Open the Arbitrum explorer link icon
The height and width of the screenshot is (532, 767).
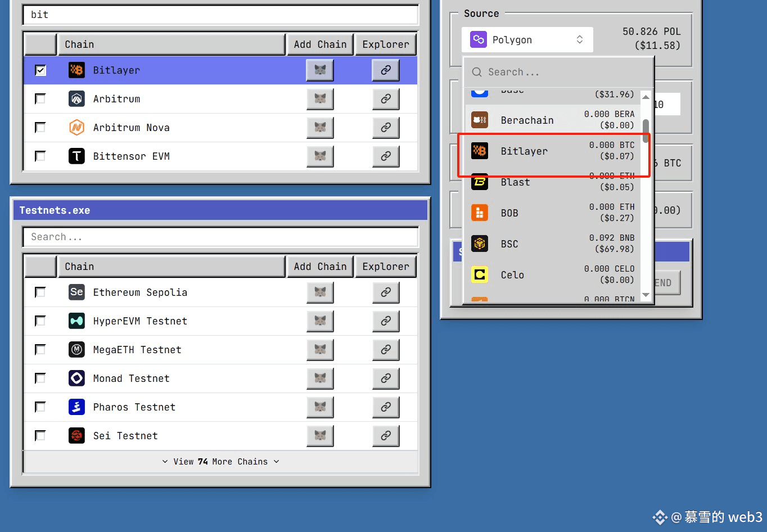386,99
